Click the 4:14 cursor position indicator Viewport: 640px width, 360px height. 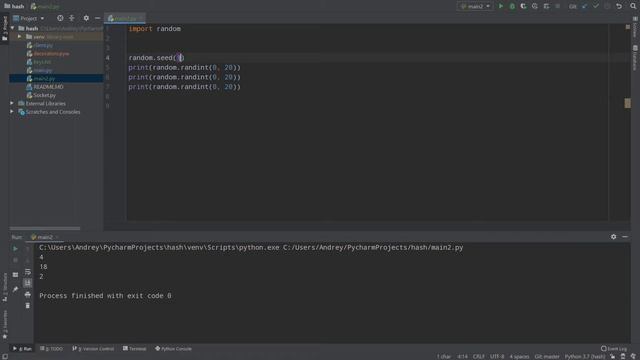coord(462,356)
